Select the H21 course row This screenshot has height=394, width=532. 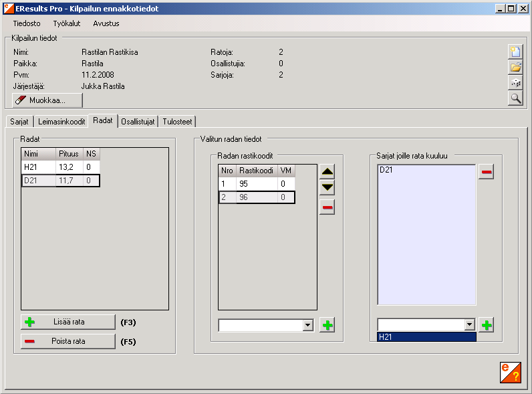pos(61,167)
